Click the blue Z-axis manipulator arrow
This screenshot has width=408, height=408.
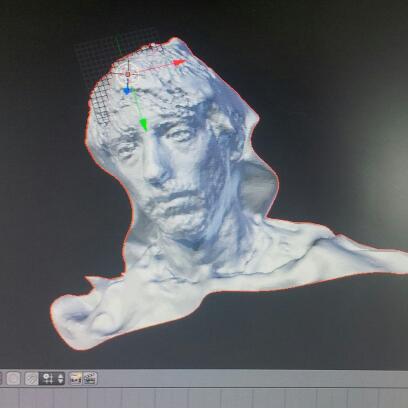tap(127, 91)
